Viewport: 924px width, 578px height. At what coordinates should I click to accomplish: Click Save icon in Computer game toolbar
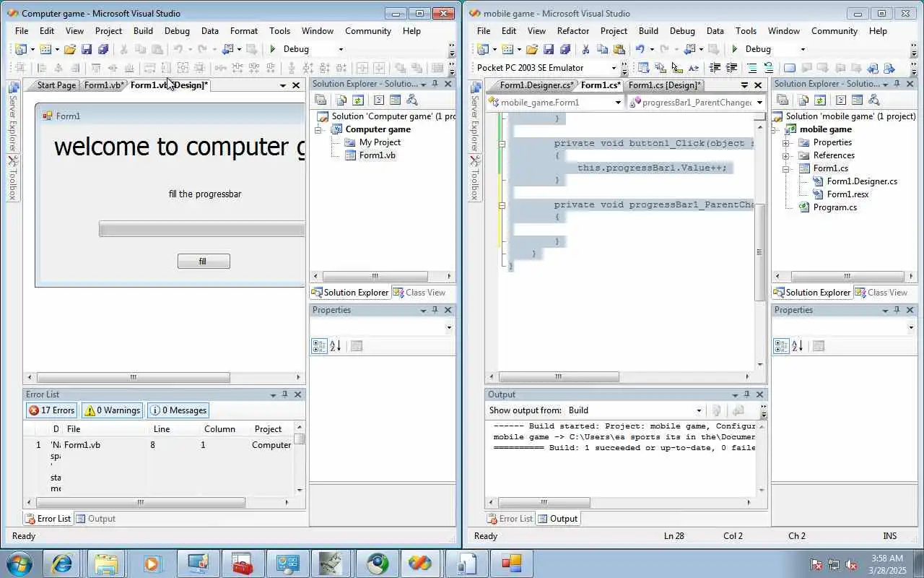[x=87, y=49]
